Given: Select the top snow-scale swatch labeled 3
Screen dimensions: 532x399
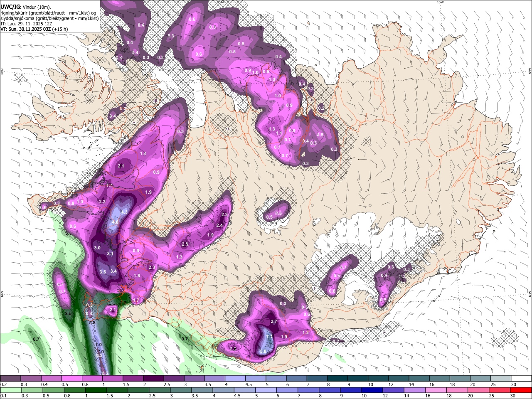Looking at the screenshot, I should (x=194, y=379).
